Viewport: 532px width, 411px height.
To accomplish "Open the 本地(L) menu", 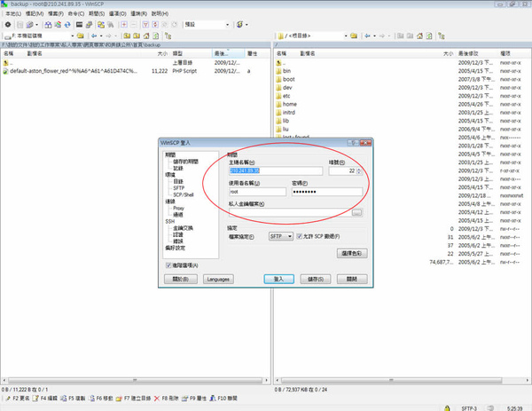I will point(13,13).
